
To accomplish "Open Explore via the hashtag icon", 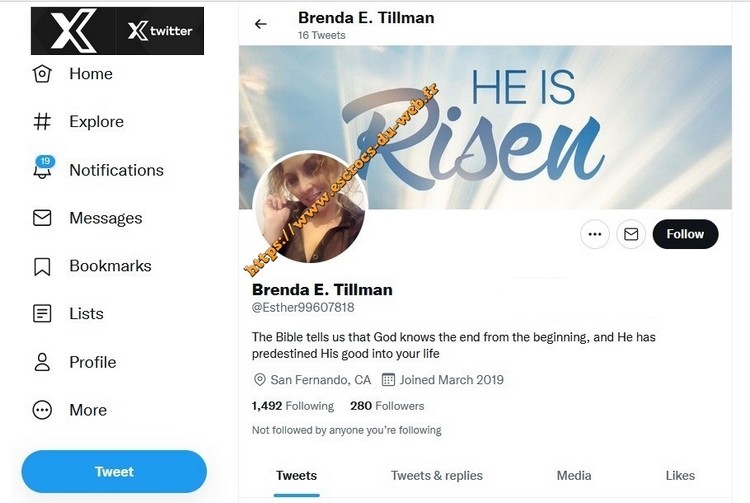I will point(42,122).
